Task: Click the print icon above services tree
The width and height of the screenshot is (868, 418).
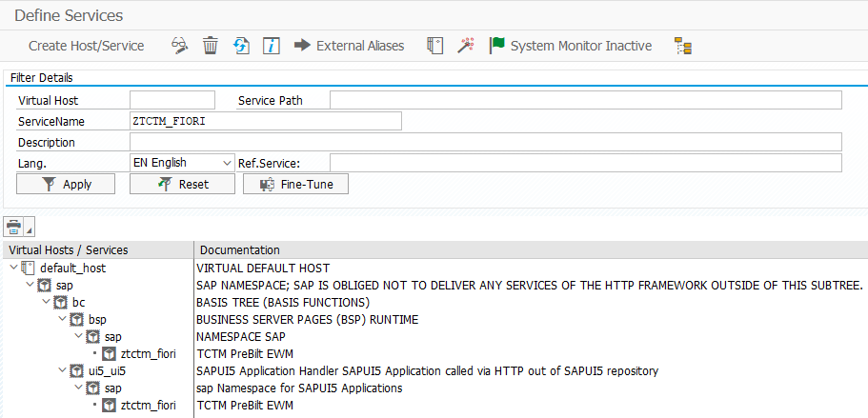Action: 14,227
